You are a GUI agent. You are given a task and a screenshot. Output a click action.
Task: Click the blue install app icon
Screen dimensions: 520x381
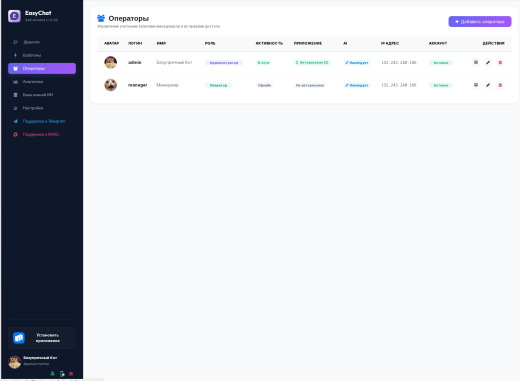click(x=19, y=338)
